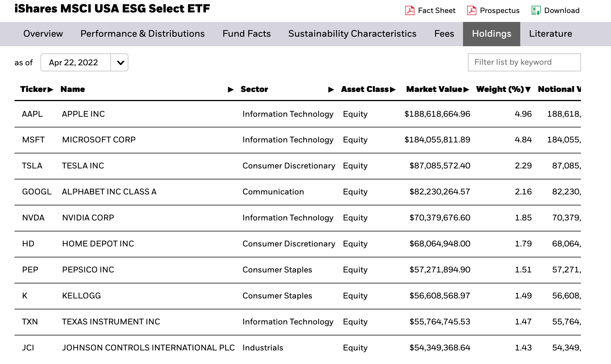Sort by Ticker column arrow
Viewport: 611px width, 364px height.
[x=51, y=90]
